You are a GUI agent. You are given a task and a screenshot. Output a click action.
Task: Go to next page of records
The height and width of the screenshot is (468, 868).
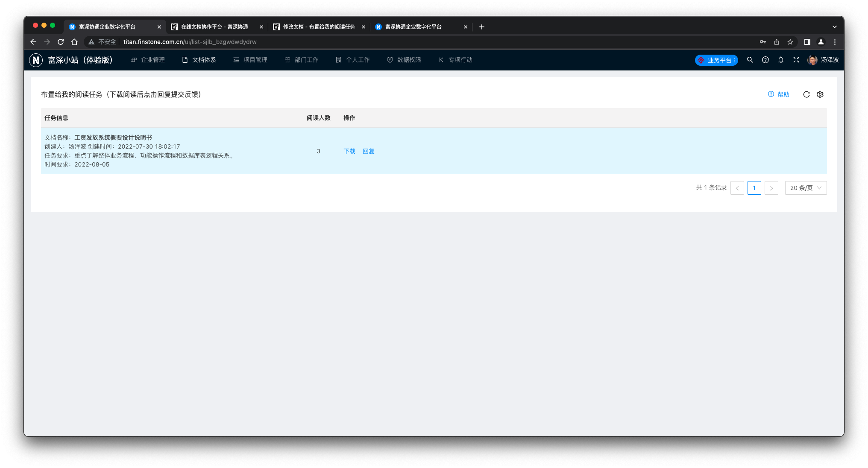click(x=771, y=188)
